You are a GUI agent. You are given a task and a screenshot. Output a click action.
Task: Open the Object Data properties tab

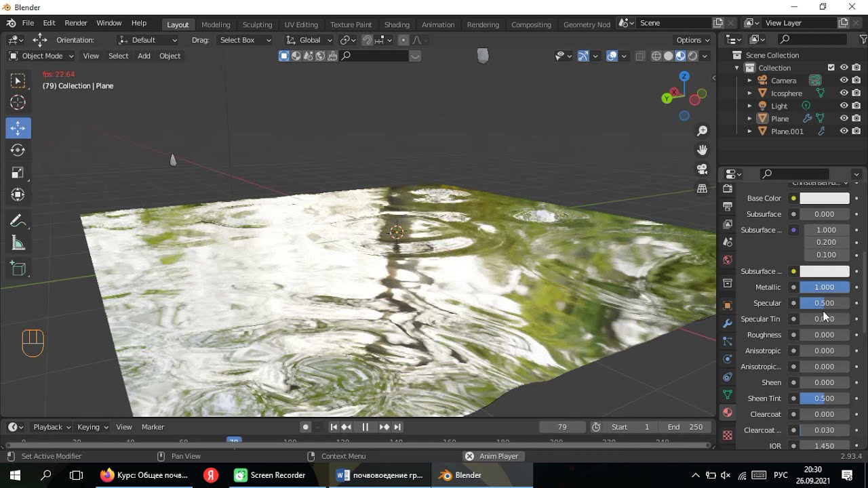728,394
